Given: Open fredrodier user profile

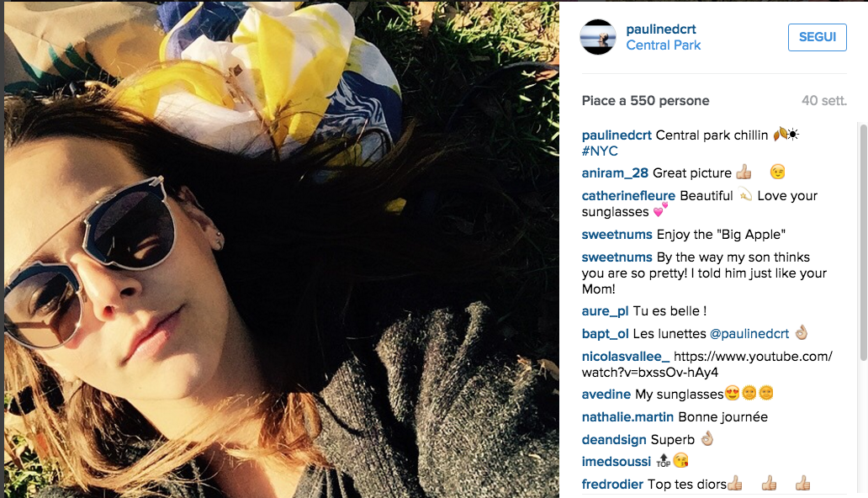Looking at the screenshot, I should 612,485.
